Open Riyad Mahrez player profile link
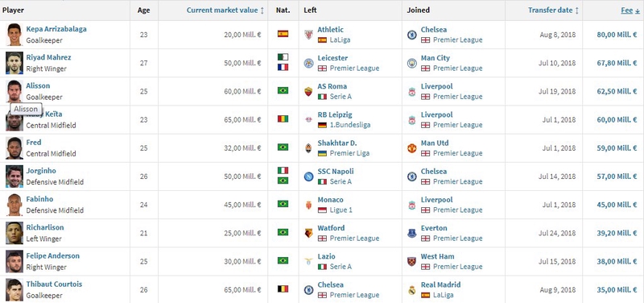The image size is (644, 303). [48, 57]
